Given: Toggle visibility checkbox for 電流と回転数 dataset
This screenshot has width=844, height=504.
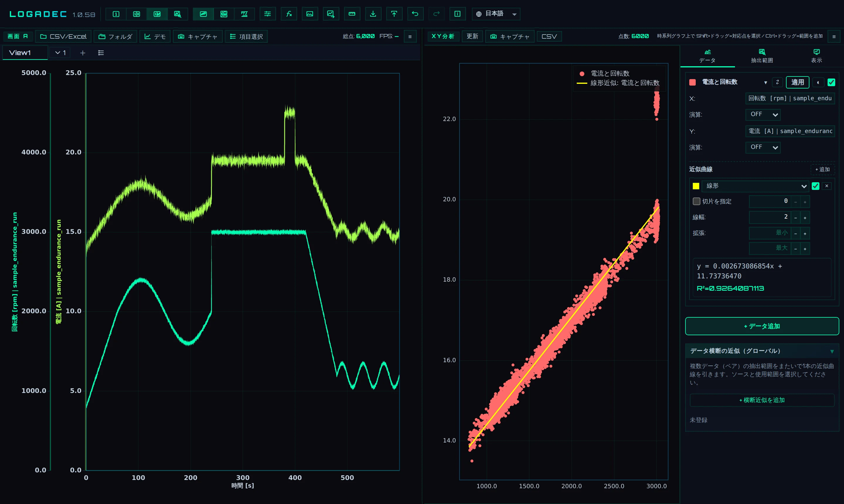Looking at the screenshot, I should 831,82.
